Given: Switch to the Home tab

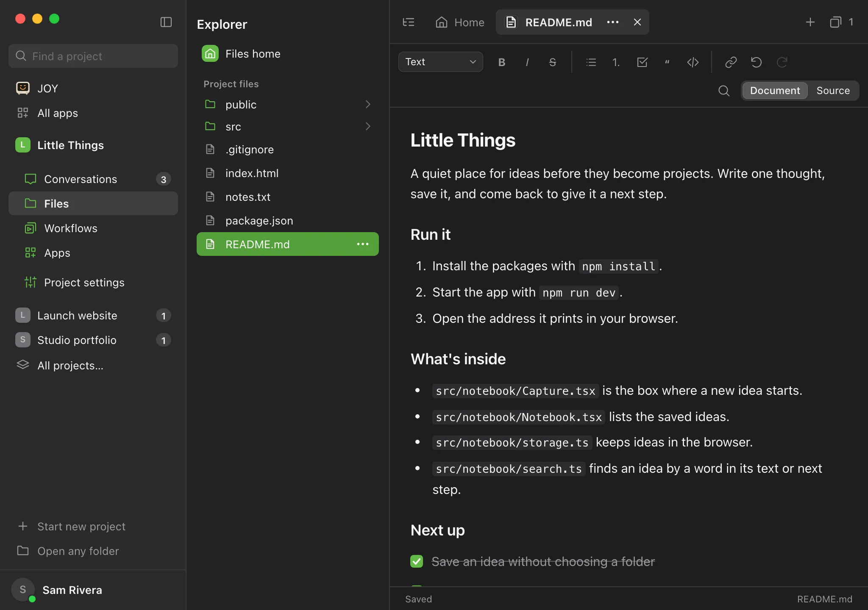Looking at the screenshot, I should point(460,22).
